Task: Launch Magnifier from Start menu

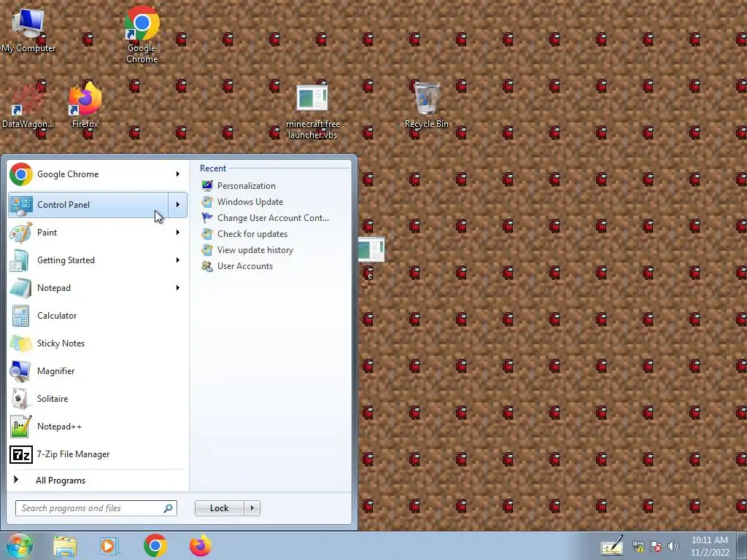Action: coord(97,371)
